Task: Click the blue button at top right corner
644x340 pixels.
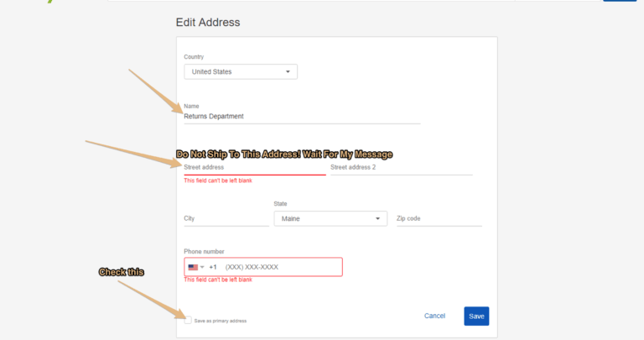Action: 620,1
